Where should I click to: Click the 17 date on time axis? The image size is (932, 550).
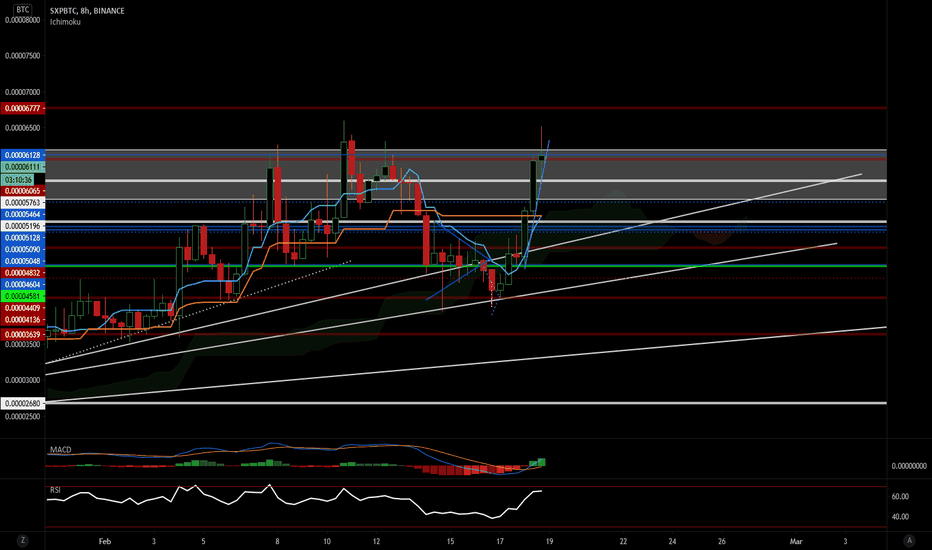tap(500, 541)
